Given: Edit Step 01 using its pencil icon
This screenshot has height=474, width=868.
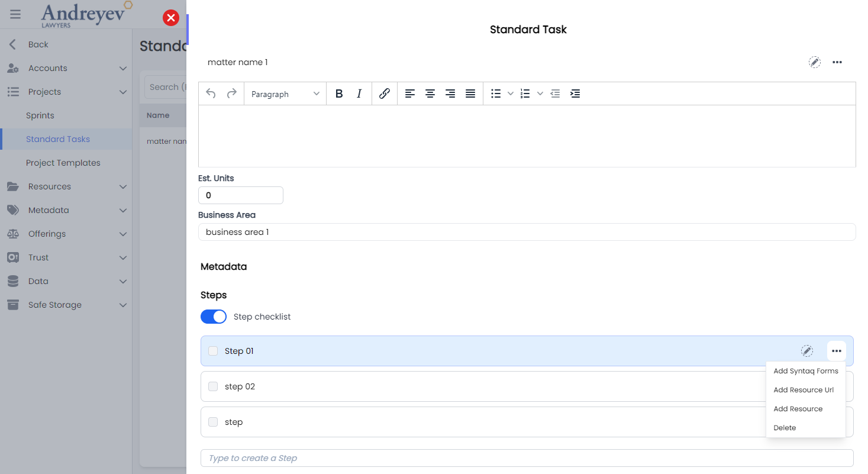Looking at the screenshot, I should (x=806, y=350).
